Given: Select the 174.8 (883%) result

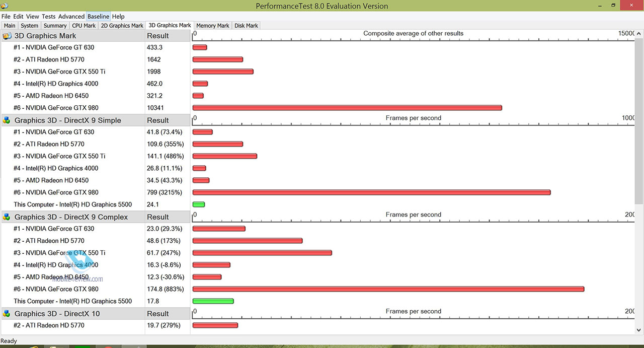Looking at the screenshot, I should point(165,289).
